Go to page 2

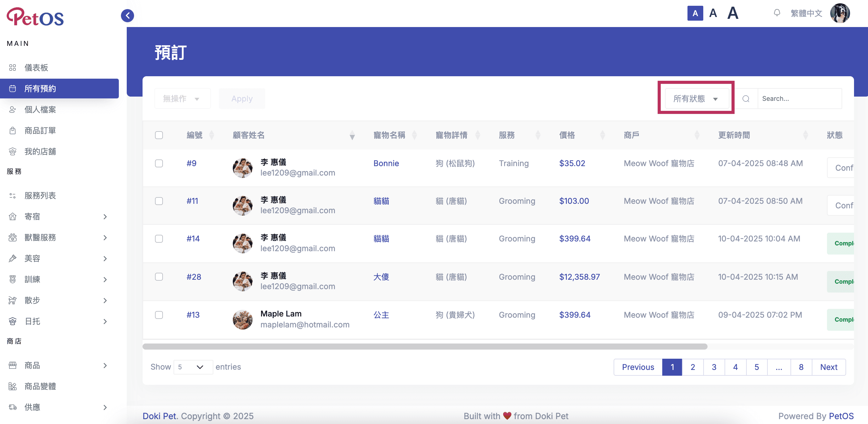tap(692, 367)
